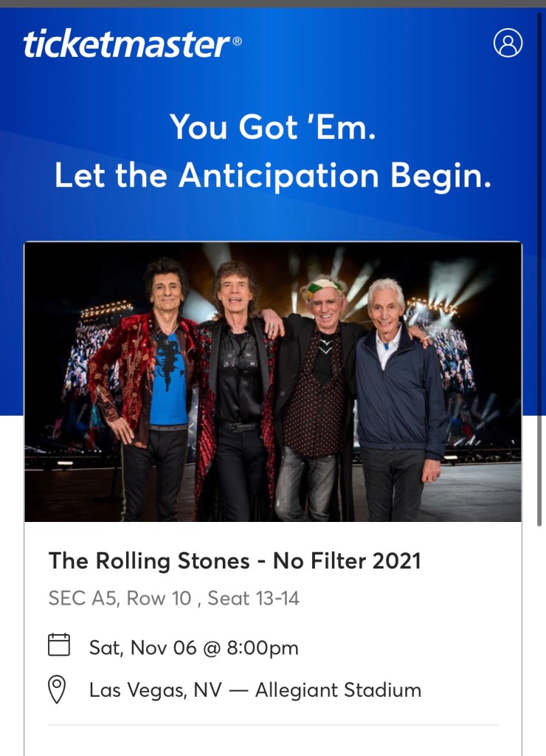Click the Let the Anticipation Begin. heading
Image resolution: width=546 pixels, height=756 pixels.
pyautogui.click(x=272, y=176)
